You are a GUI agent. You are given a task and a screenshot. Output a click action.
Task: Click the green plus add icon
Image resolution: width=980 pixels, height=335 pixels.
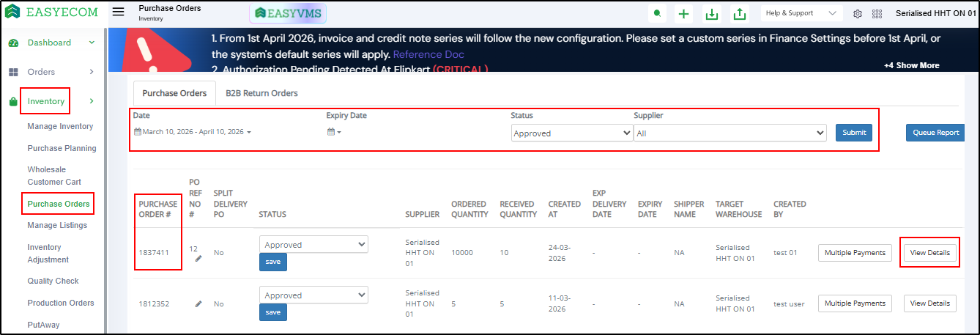pos(683,14)
